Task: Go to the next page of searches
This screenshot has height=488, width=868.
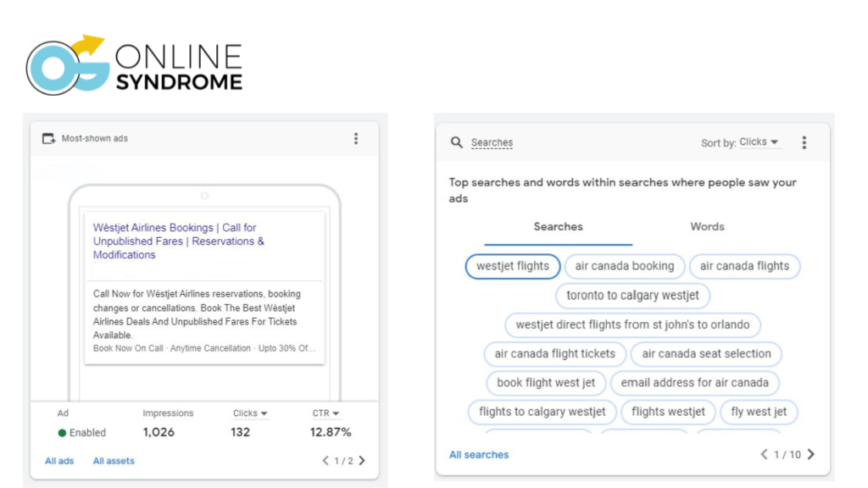Action: click(811, 454)
